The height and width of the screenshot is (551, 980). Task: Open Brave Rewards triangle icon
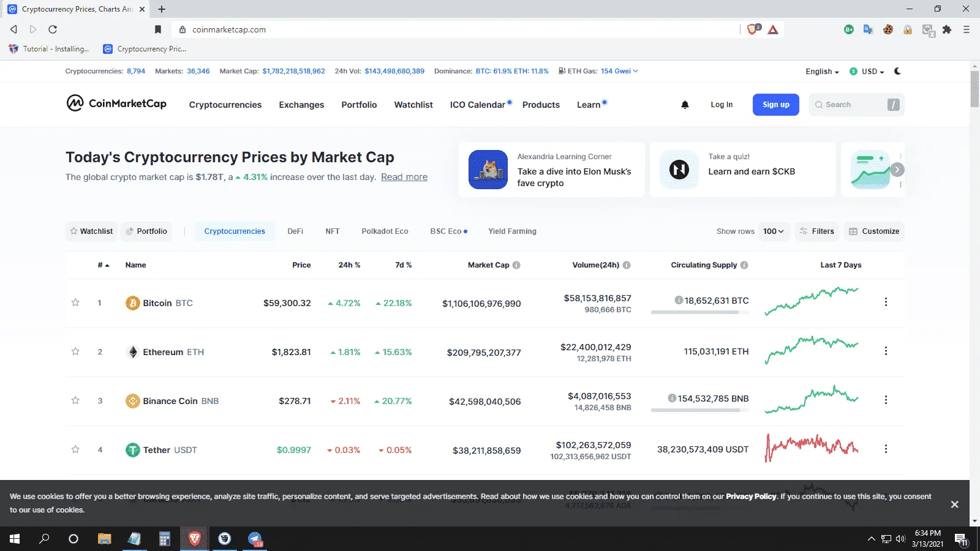(773, 29)
